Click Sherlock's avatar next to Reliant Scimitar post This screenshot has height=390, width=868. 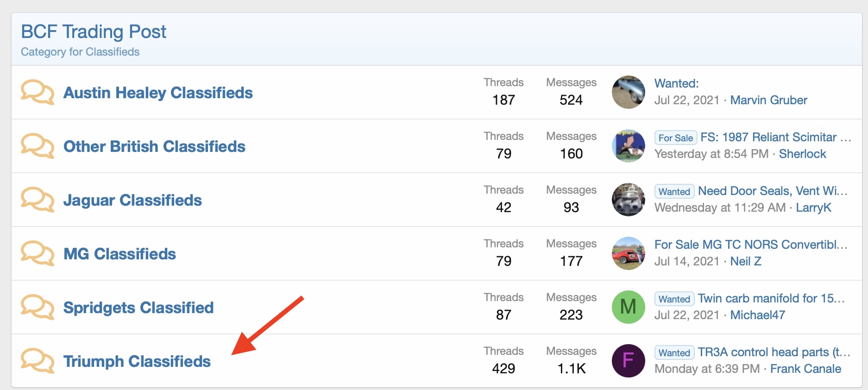click(x=629, y=146)
